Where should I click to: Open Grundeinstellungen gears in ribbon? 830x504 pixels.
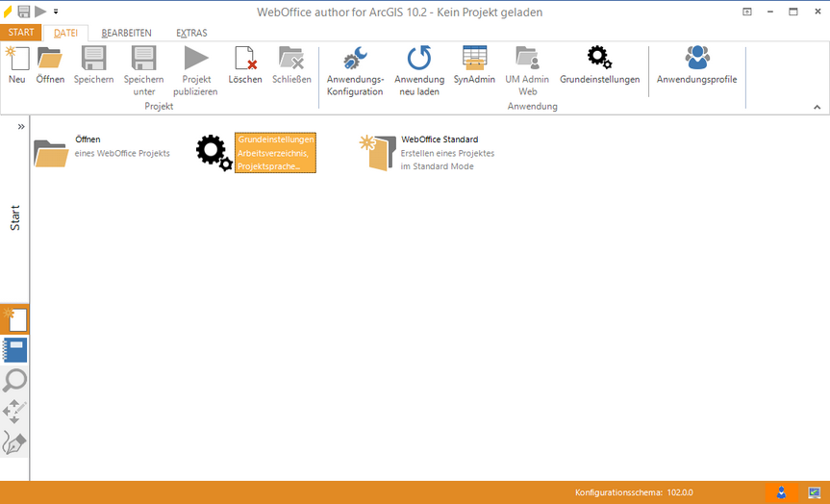600,57
